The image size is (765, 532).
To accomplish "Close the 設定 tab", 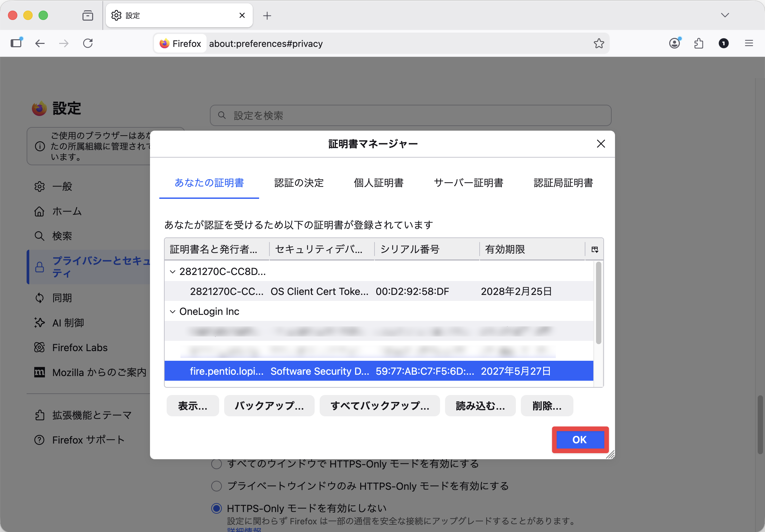I will pos(242,15).
